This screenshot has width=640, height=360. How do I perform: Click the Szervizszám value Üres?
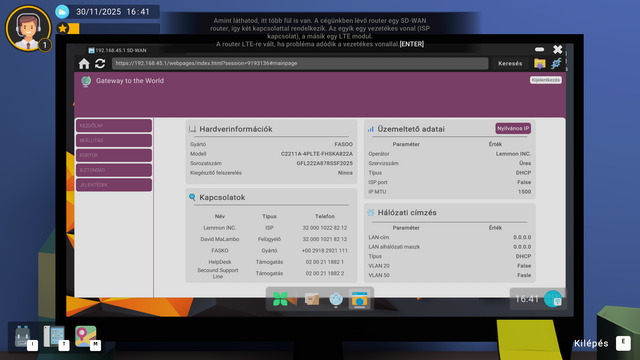[525, 163]
